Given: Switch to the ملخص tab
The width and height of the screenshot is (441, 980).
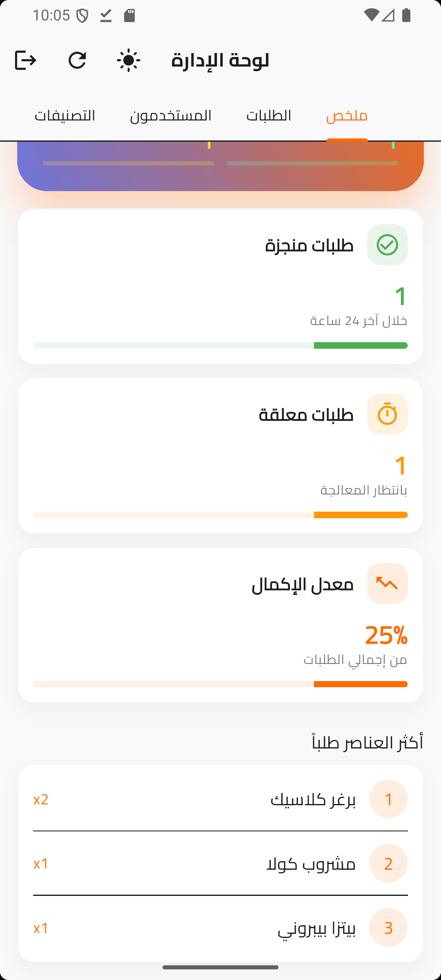Looking at the screenshot, I should (347, 116).
